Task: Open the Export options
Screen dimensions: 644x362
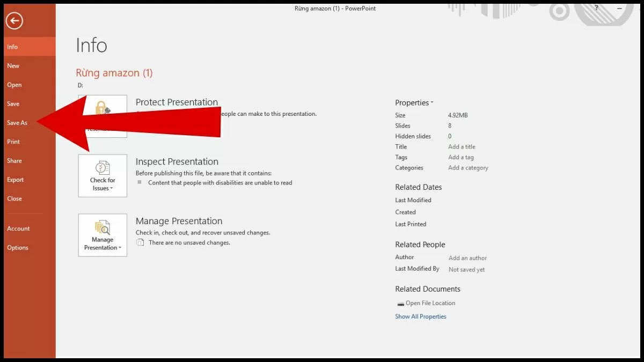Action: pos(16,180)
